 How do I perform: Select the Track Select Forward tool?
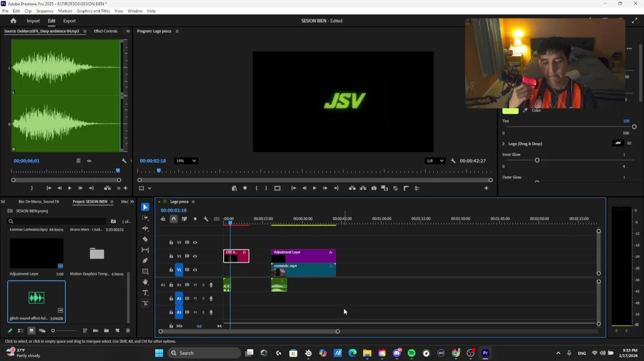[x=145, y=218]
